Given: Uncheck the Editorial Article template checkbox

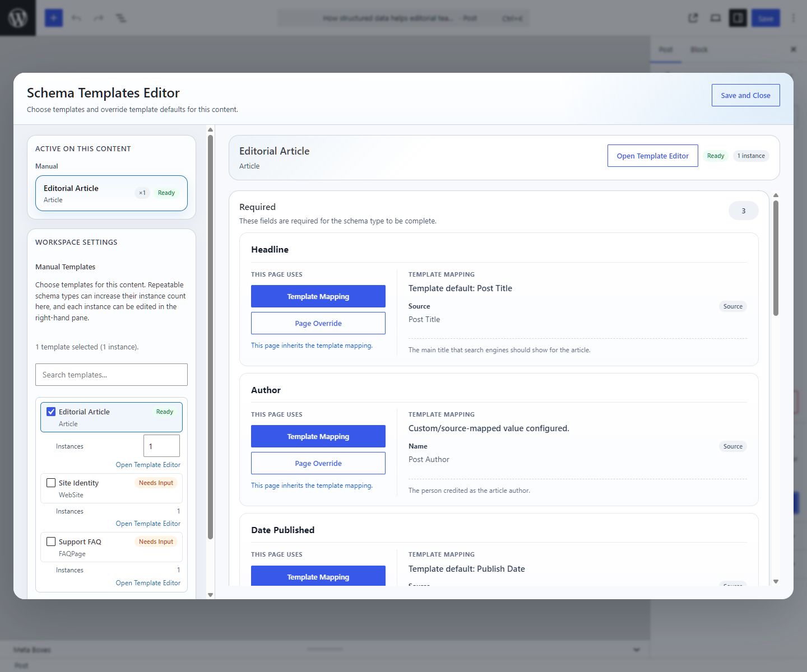Looking at the screenshot, I should (51, 412).
